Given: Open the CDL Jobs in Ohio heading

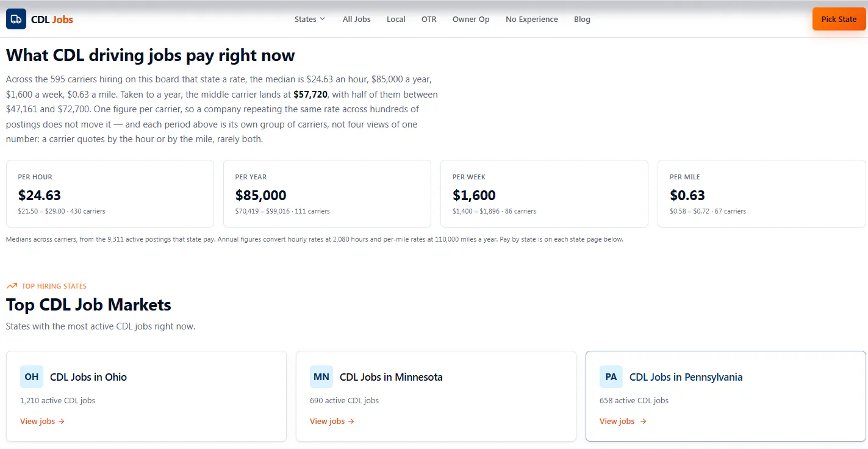Looking at the screenshot, I should [88, 377].
